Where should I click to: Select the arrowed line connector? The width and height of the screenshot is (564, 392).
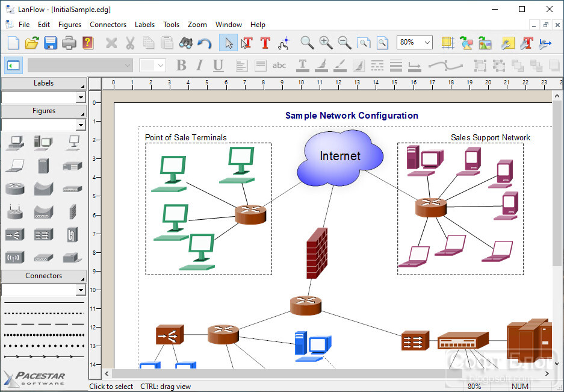[44, 356]
